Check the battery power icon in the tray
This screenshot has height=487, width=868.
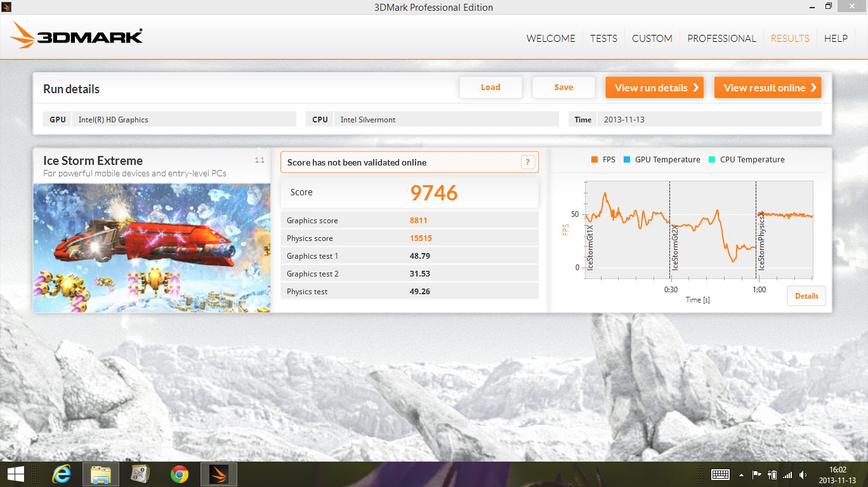click(772, 474)
